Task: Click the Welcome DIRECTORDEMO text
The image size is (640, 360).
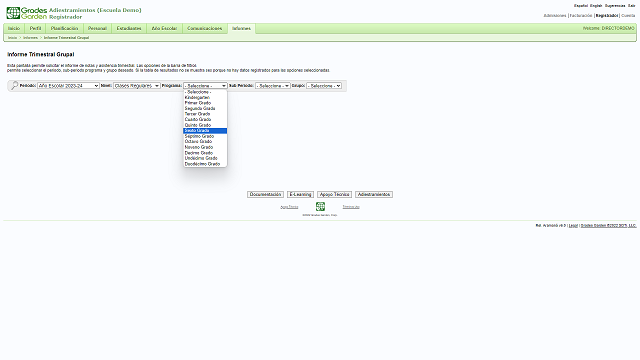Action: [609, 29]
